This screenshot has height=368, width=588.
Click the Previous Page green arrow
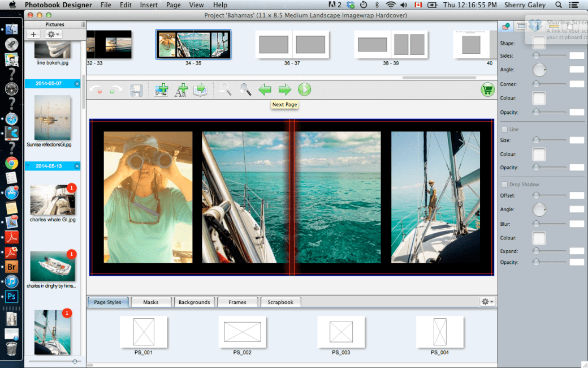[265, 89]
